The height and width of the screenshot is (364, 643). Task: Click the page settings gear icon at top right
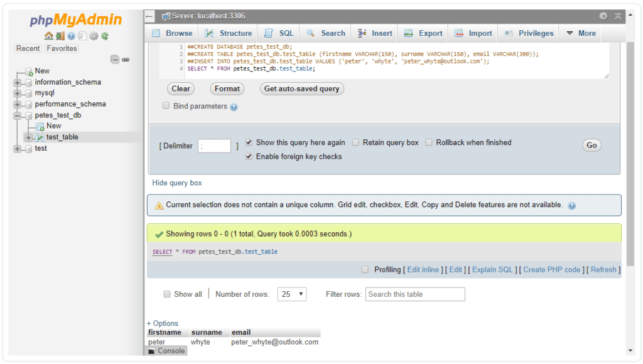603,16
